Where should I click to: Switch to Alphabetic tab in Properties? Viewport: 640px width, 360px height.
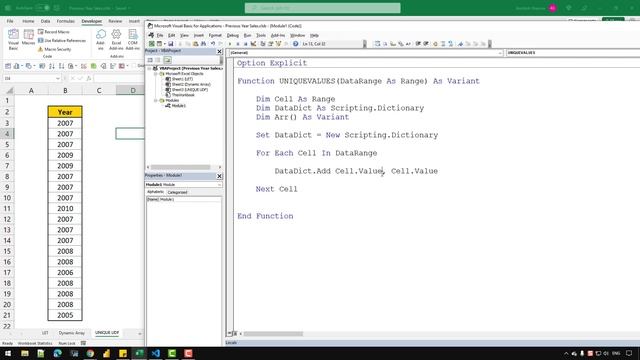155,192
